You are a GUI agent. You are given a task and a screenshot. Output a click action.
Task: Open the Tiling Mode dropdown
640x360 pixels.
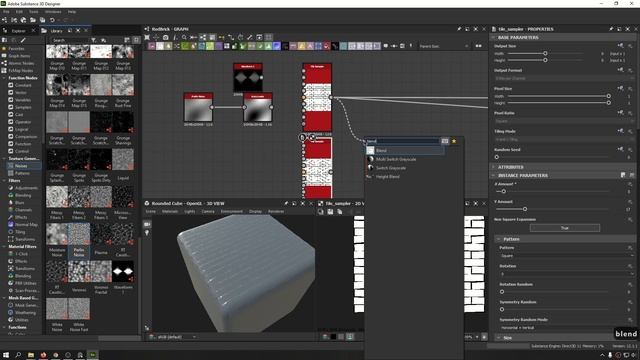[563, 139]
